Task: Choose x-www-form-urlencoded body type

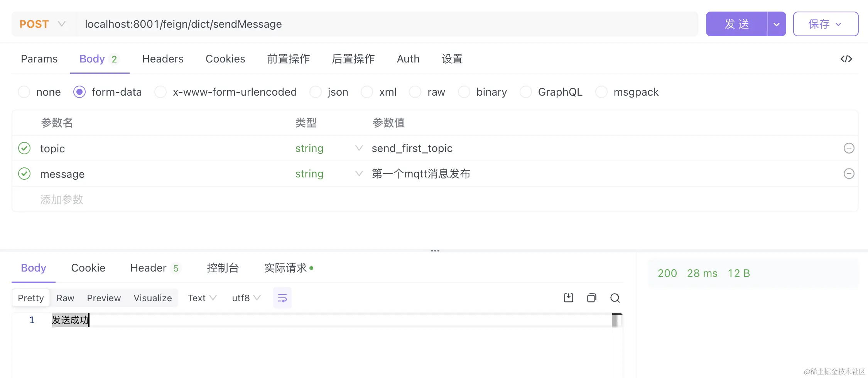Action: point(160,92)
